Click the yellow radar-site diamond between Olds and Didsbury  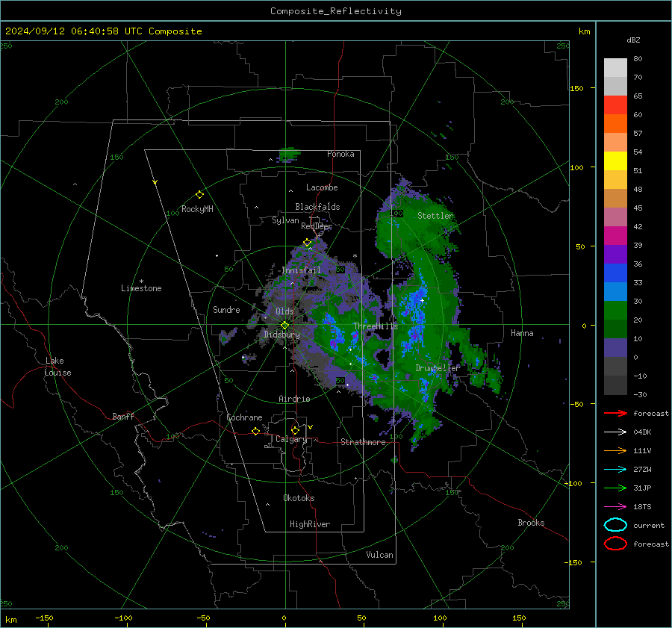pyautogui.click(x=284, y=326)
